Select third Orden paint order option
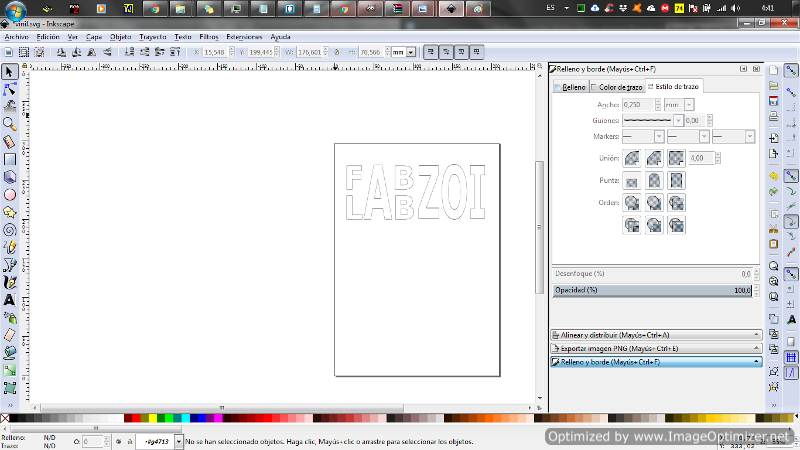Image resolution: width=800 pixels, height=450 pixels. (677, 203)
